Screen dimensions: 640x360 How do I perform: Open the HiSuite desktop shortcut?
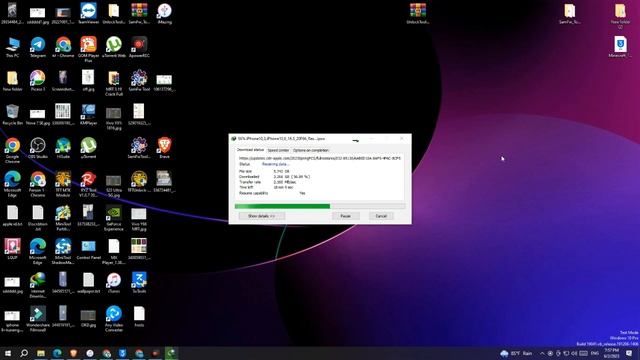(x=63, y=148)
